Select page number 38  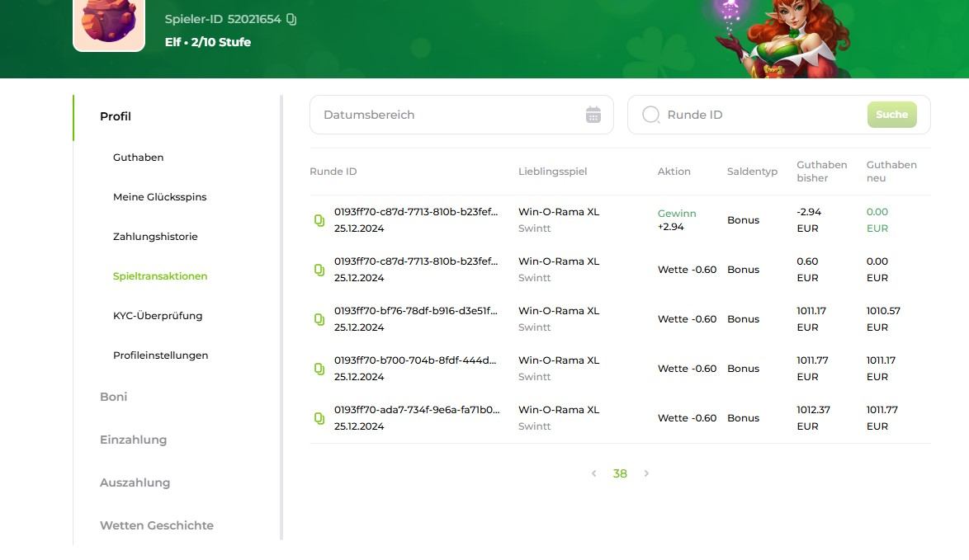[620, 473]
